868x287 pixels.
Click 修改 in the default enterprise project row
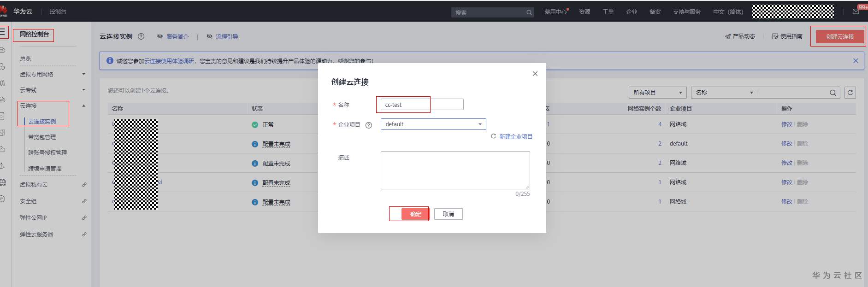[786, 144]
